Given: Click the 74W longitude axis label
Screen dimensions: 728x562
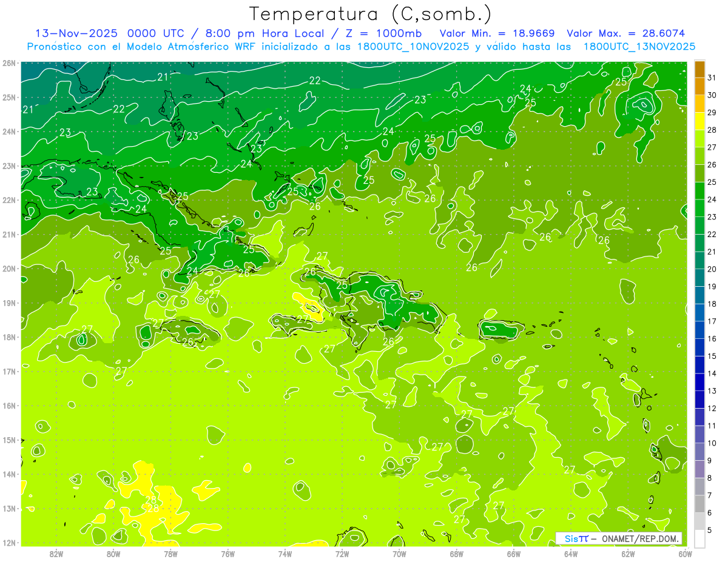Looking at the screenshot, I should (285, 553).
